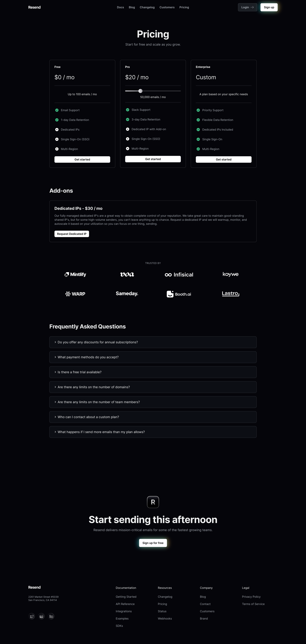Click the Login button
This screenshot has height=644, width=306.
click(247, 7)
